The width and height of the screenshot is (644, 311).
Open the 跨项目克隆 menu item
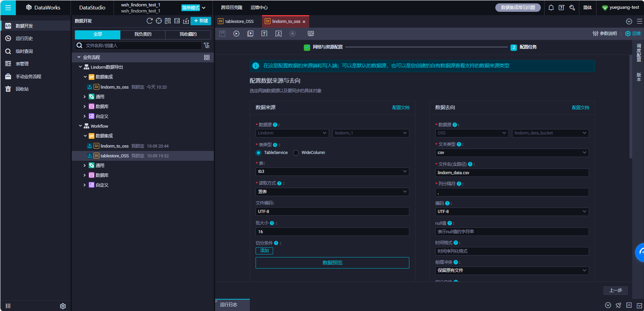pos(232,7)
